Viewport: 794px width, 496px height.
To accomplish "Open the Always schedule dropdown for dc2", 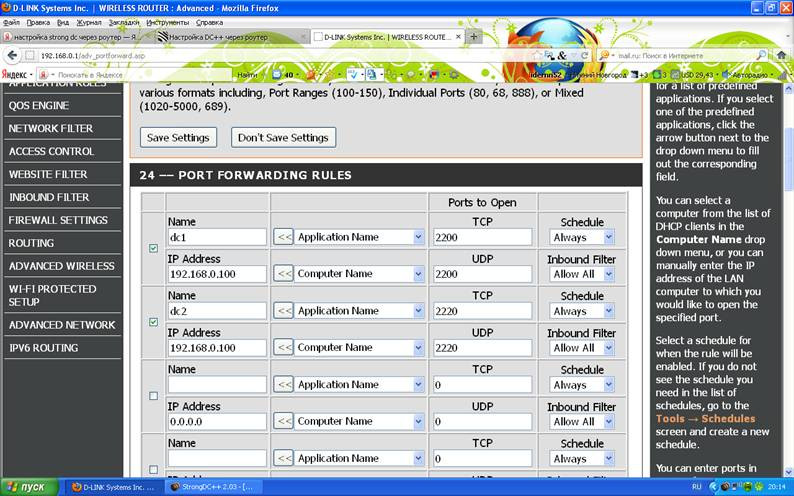I will pos(582,311).
